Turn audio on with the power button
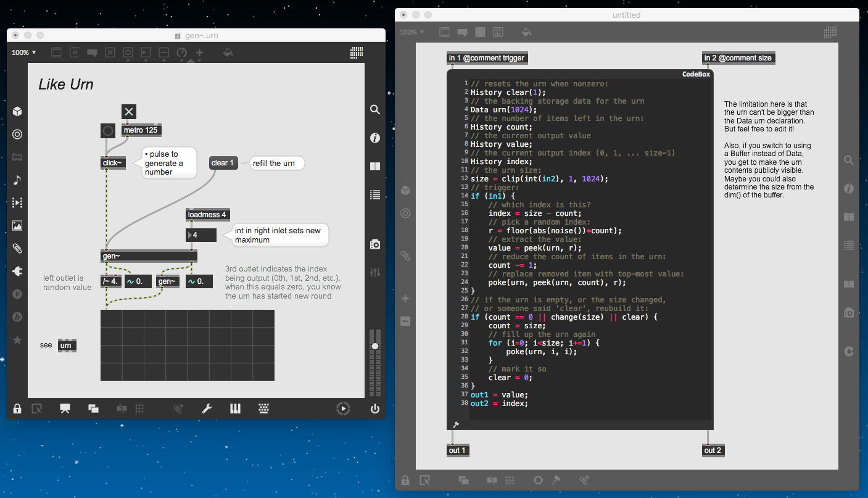This screenshot has height=498, width=868. point(374,409)
